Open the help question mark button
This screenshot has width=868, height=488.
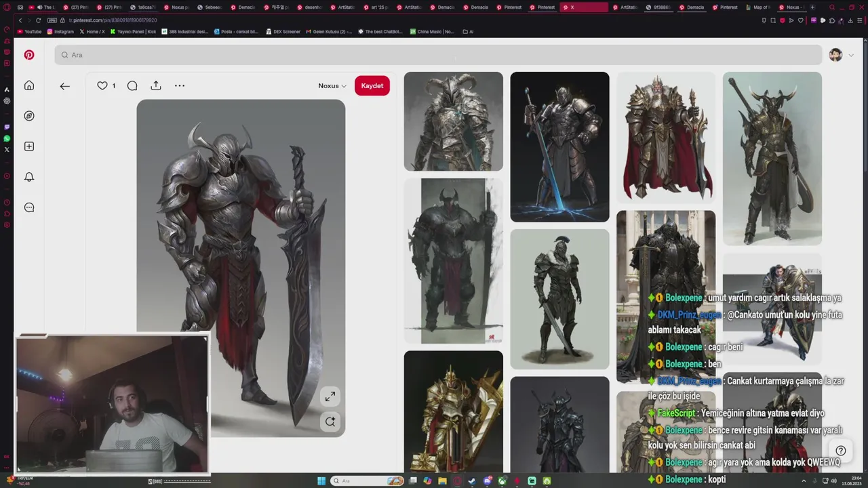(841, 451)
